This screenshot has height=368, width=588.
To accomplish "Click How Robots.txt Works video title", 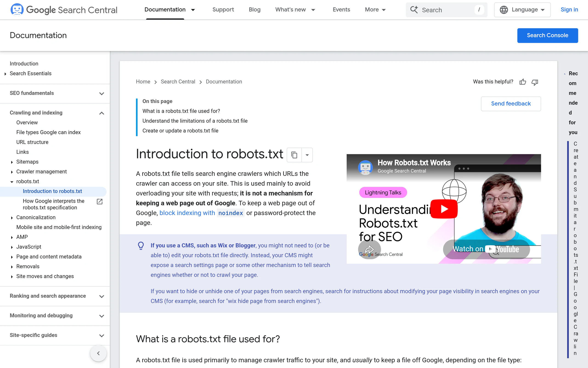I will tap(414, 163).
